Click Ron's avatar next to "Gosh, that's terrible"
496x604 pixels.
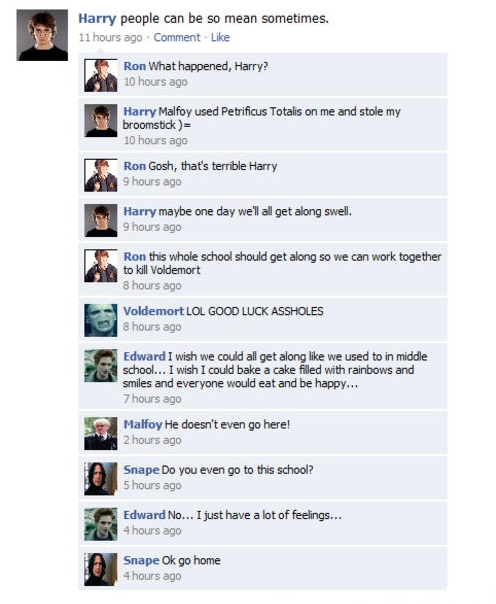[x=101, y=175]
